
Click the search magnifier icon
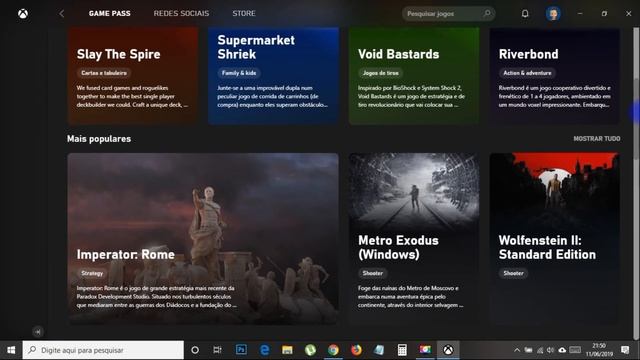(487, 13)
